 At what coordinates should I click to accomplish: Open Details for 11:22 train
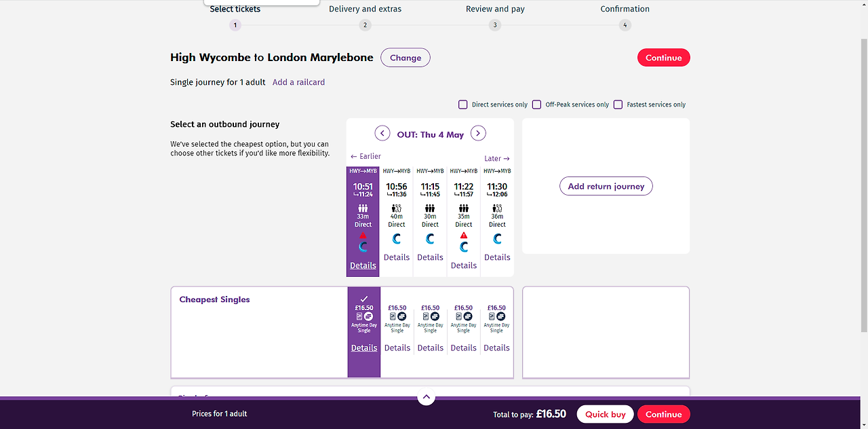[x=464, y=265]
